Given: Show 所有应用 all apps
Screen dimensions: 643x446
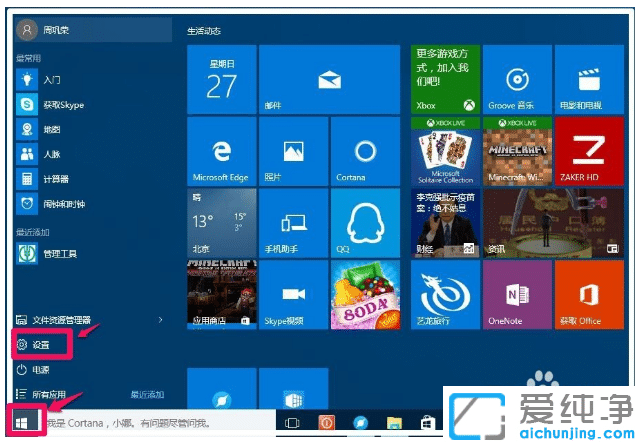Looking at the screenshot, I should 41,394.
